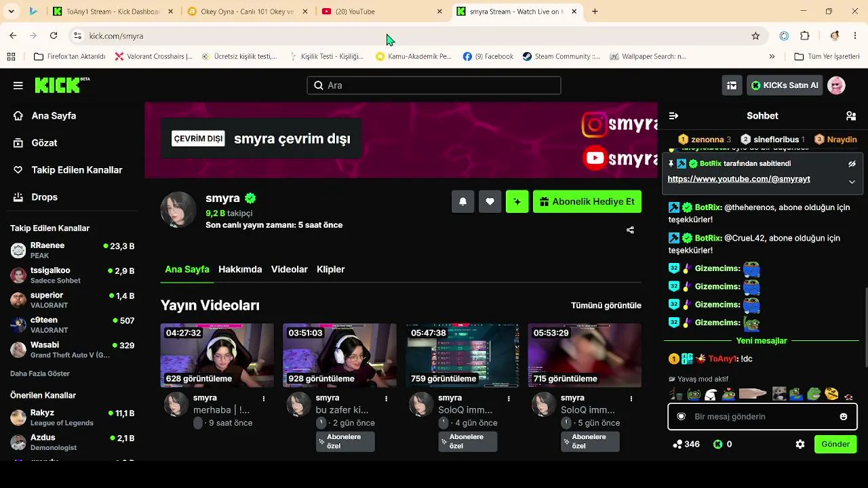Open chat settings gear
This screenshot has height=488, width=868.
pyautogui.click(x=800, y=444)
